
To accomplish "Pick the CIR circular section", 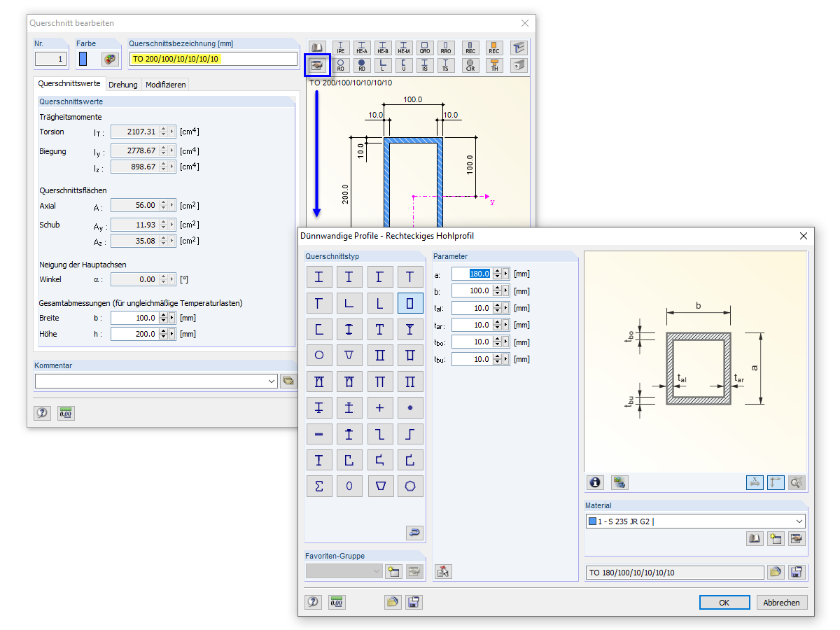I will (x=470, y=65).
